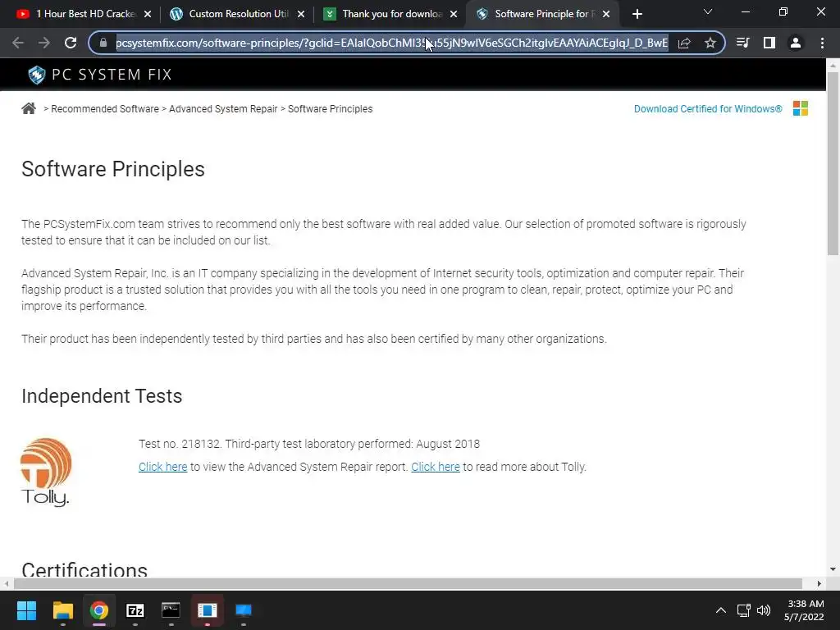This screenshot has width=840, height=630.
Task: Open the media control icon in toolbar
Action: pos(742,43)
